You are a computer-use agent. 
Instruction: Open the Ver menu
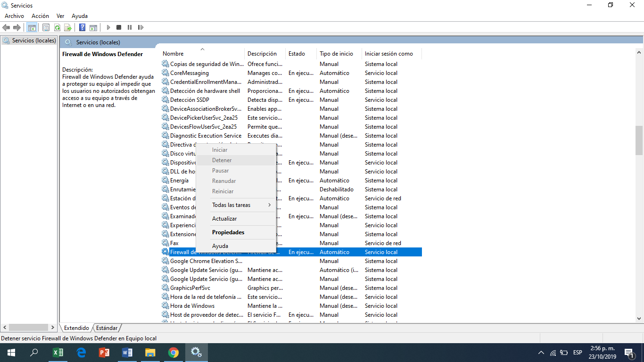pos(60,16)
